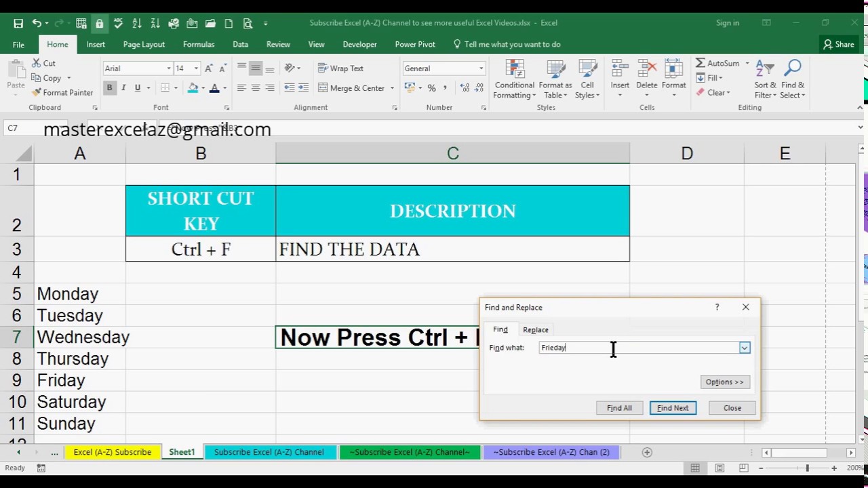This screenshot has height=488, width=868.
Task: Center text horizontally in Alignment group
Action: [x=256, y=88]
